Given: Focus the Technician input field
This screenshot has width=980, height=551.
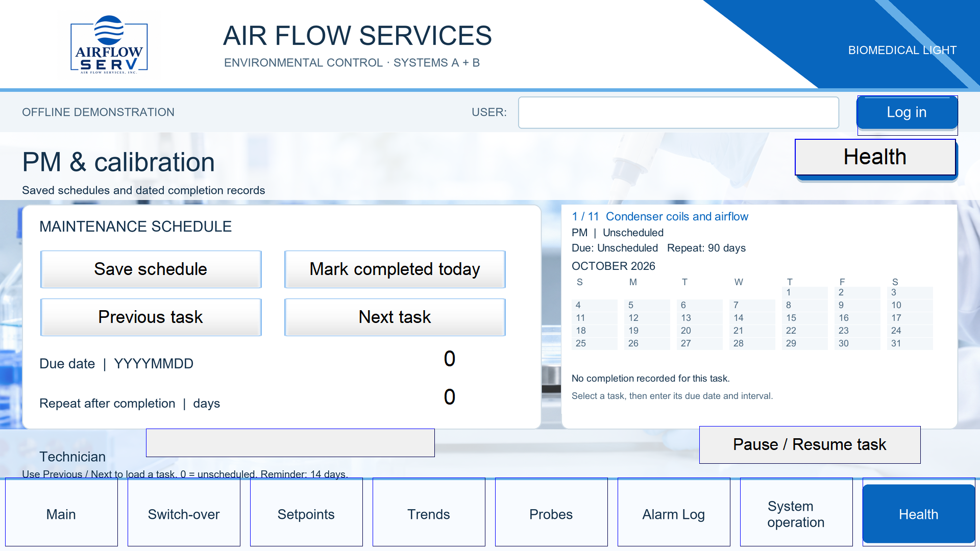Looking at the screenshot, I should pos(290,443).
